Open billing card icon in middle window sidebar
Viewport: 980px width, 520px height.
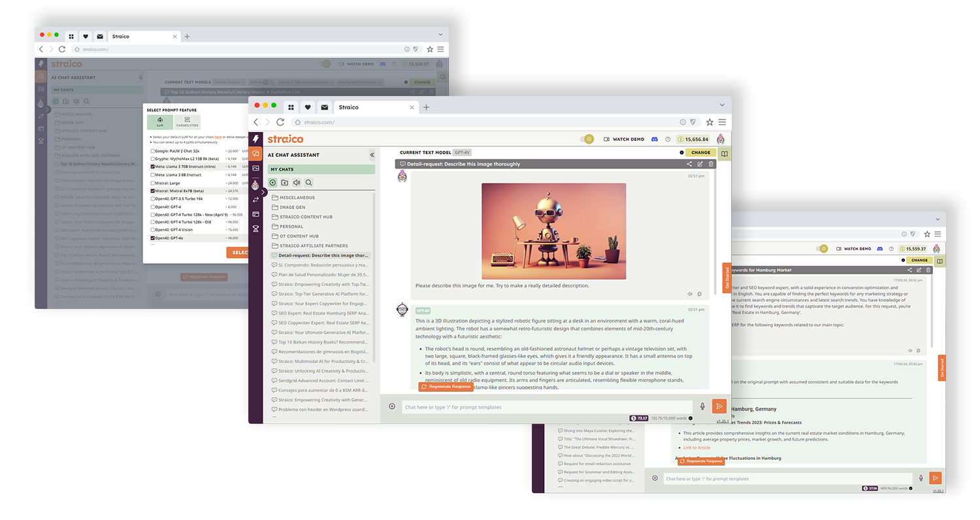(255, 214)
